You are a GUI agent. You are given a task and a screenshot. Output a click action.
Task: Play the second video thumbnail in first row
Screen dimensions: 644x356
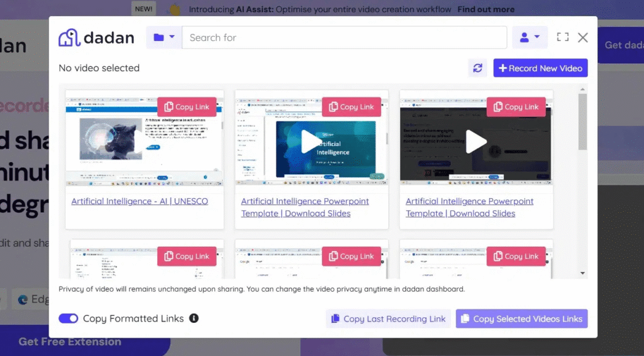(311, 142)
